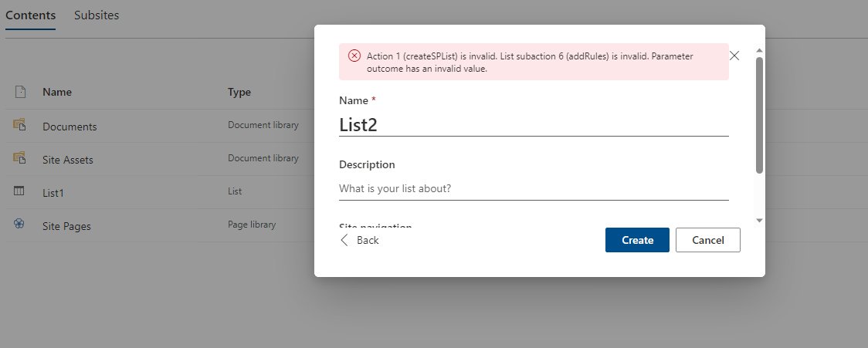
Task: Click the red error icon in the banner
Action: pos(354,56)
